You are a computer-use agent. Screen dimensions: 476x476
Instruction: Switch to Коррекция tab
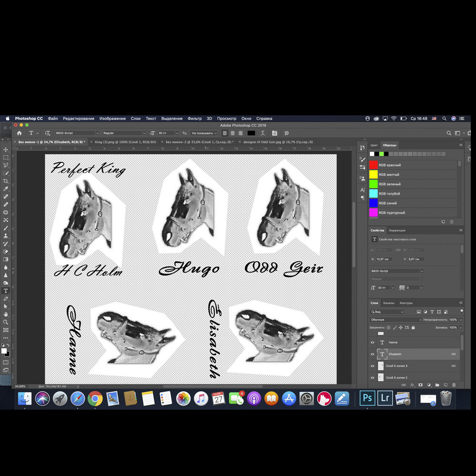tap(397, 230)
